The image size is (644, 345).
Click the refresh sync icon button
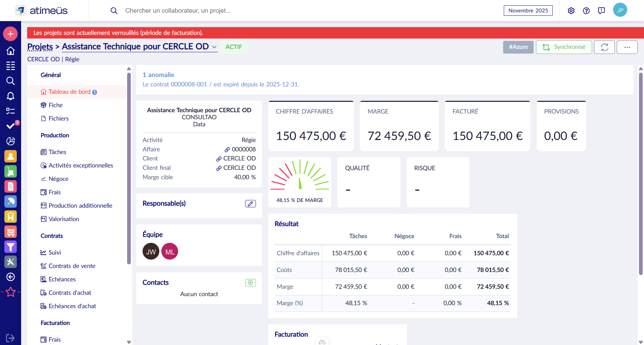pos(604,47)
